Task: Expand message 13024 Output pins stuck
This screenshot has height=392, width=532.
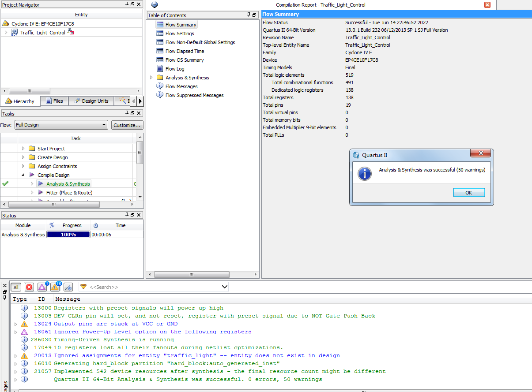Action: point(15,324)
